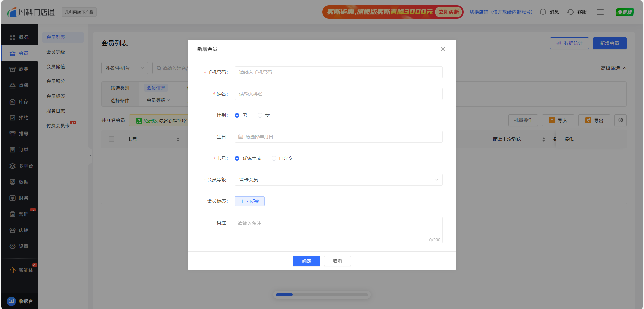
Task: Open customer service headset icon
Action: [x=570, y=12]
